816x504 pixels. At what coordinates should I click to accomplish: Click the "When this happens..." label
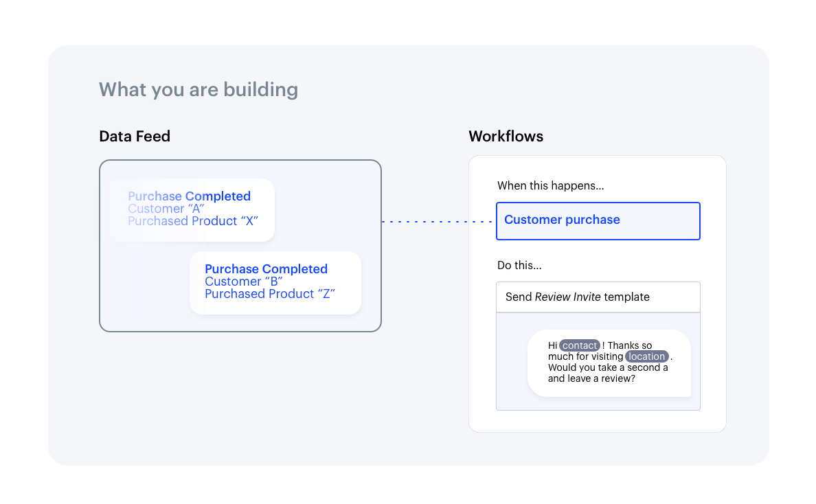pos(551,185)
